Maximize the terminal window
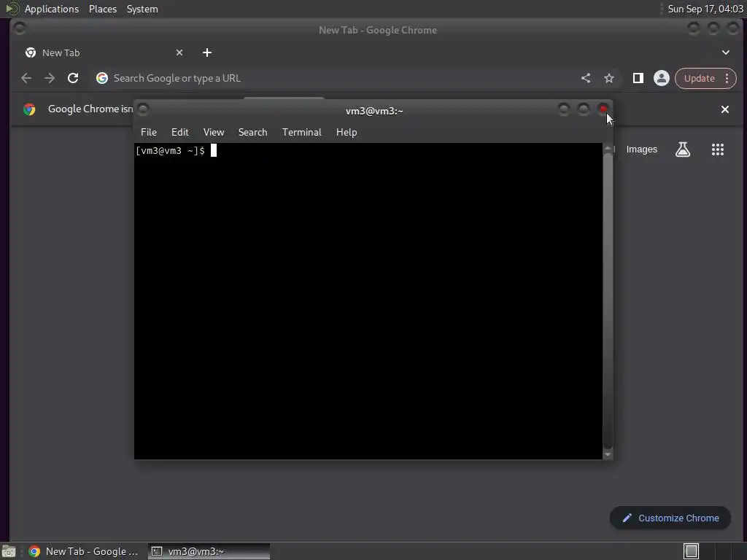The height and width of the screenshot is (560, 747). pyautogui.click(x=583, y=109)
